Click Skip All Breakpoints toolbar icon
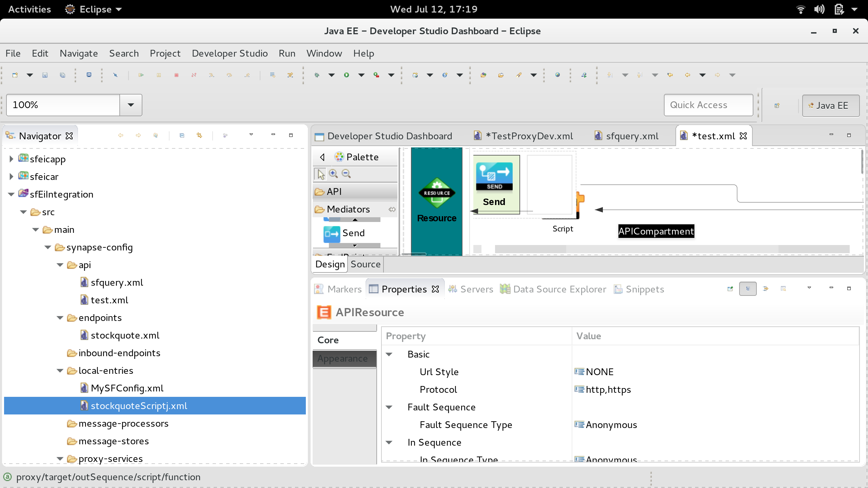 115,75
